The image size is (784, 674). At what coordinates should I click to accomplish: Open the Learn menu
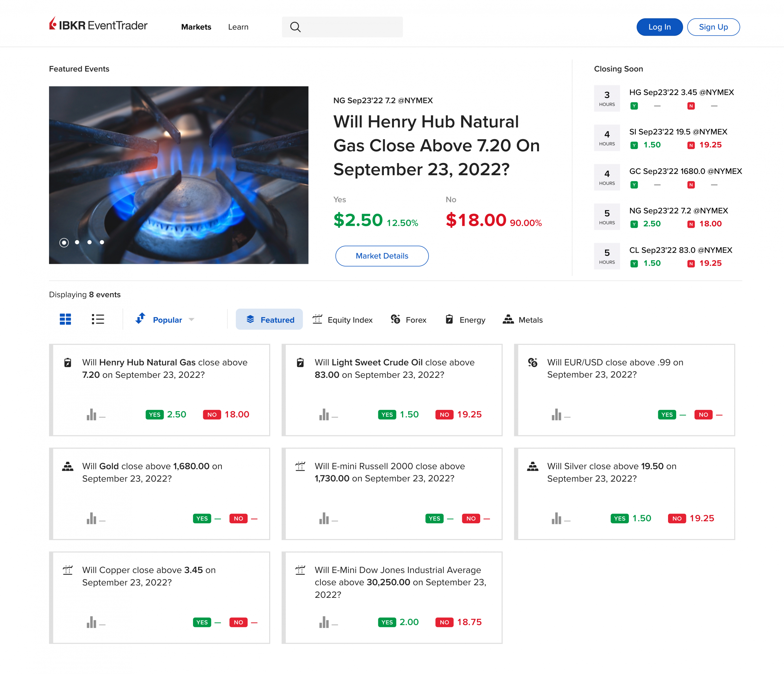pyautogui.click(x=238, y=27)
